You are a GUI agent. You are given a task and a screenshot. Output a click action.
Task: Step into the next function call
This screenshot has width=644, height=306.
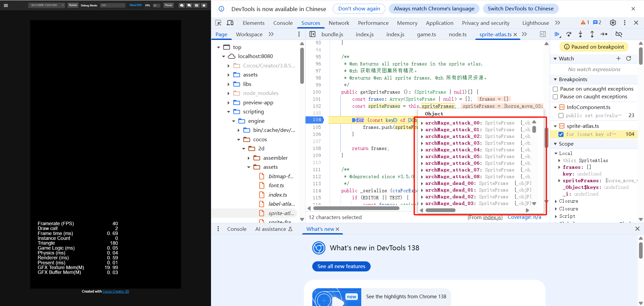580,34
